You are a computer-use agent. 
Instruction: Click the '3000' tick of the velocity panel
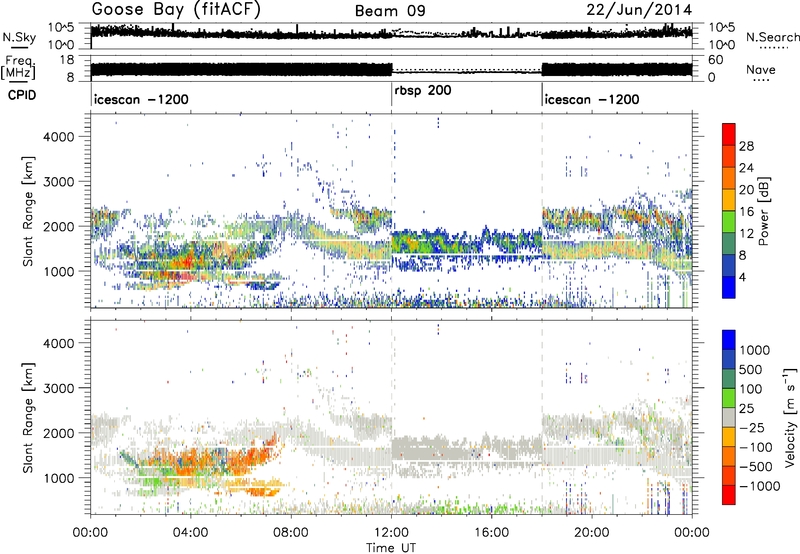point(59,388)
